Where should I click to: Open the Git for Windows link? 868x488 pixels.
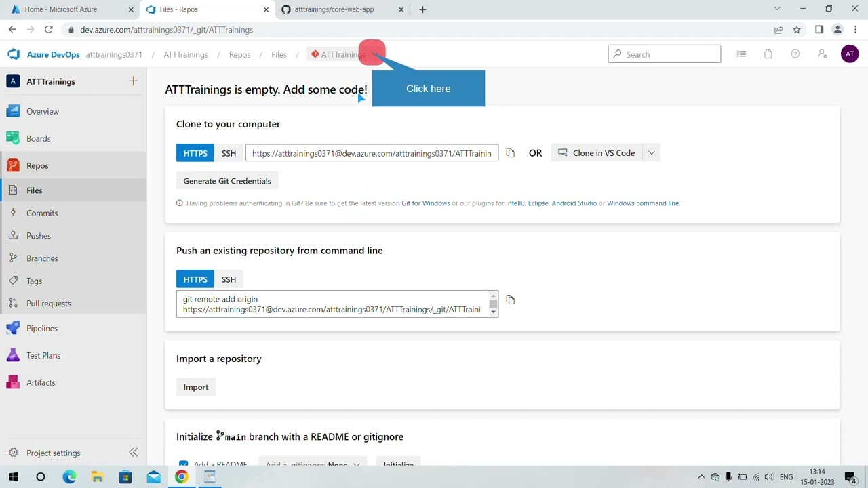(x=425, y=203)
